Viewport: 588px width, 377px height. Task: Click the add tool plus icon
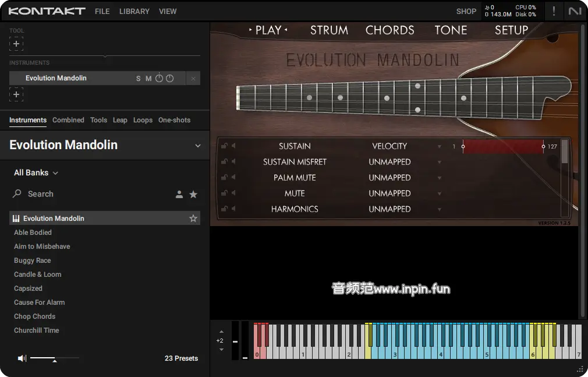(x=16, y=44)
